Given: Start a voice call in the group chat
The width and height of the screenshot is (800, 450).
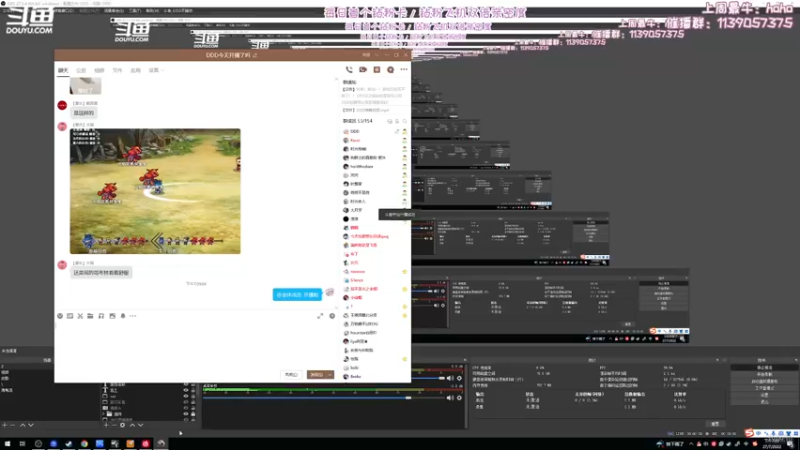Looking at the screenshot, I should pos(349,69).
